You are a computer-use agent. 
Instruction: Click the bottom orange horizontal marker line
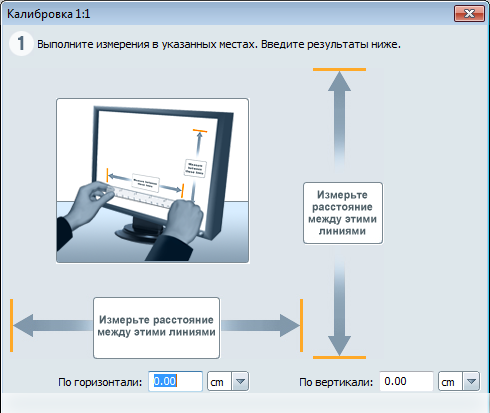tap(339, 357)
